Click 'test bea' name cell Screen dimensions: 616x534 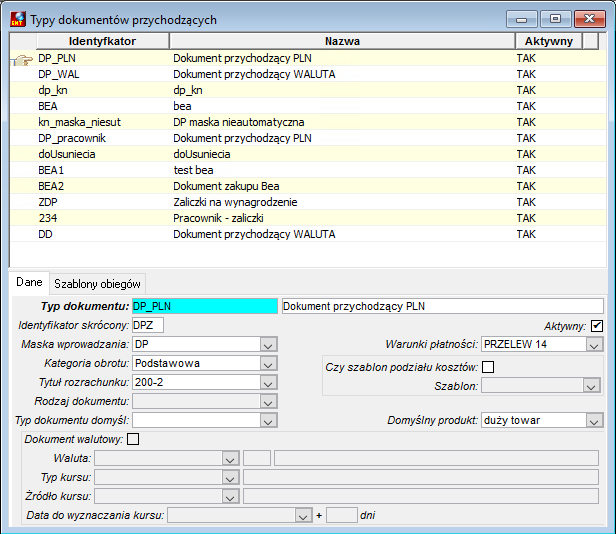tap(193, 170)
